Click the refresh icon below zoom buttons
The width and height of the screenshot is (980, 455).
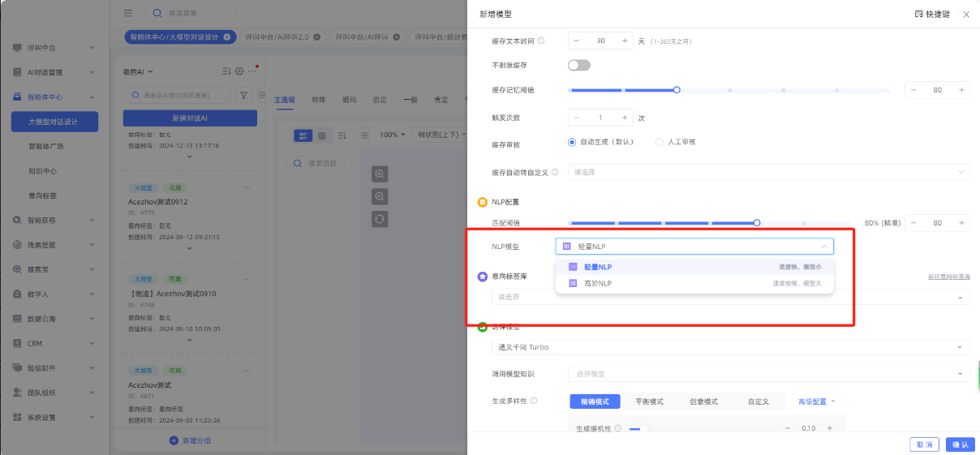click(x=380, y=219)
